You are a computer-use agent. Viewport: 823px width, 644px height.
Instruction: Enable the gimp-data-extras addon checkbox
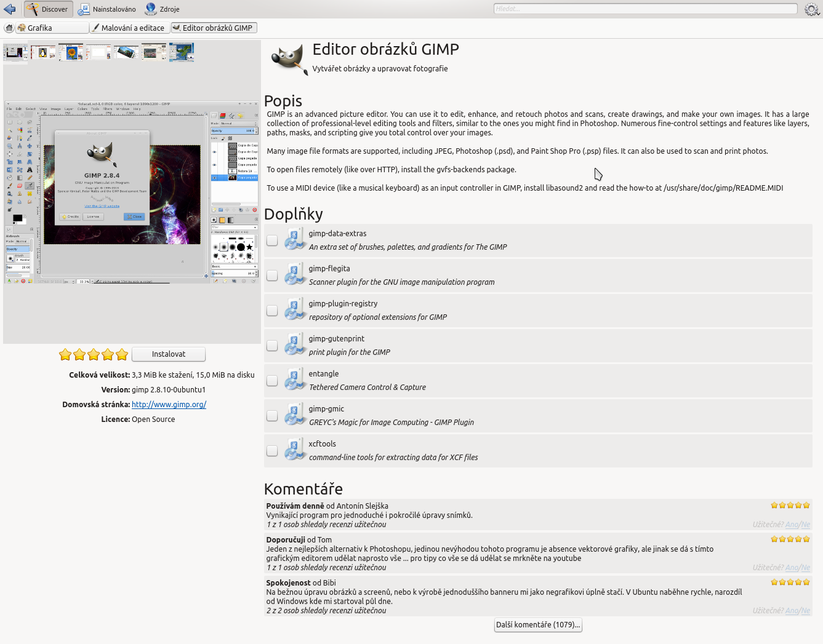272,241
